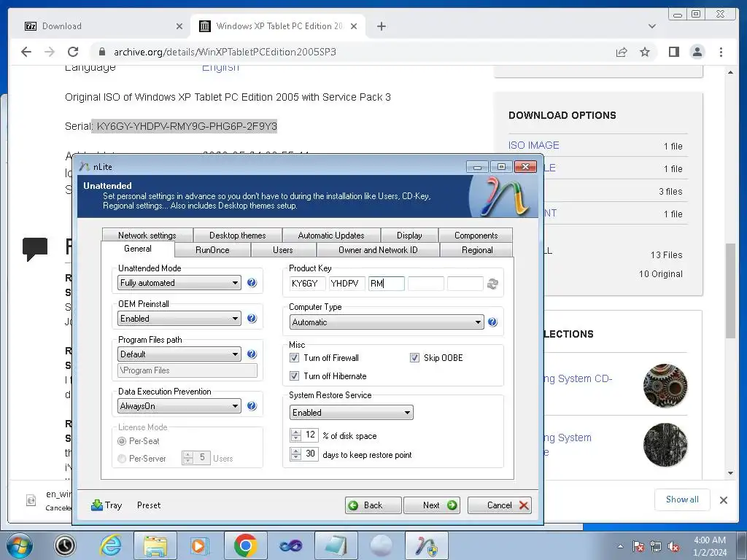Adjust percent of disk space stepper
This screenshot has width=747, height=560.
click(x=296, y=435)
